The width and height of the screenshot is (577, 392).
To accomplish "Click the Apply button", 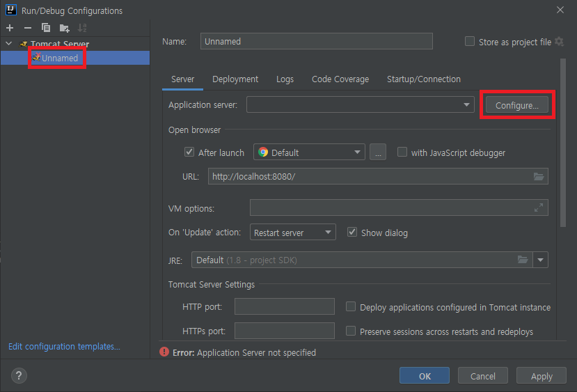I will (x=542, y=376).
